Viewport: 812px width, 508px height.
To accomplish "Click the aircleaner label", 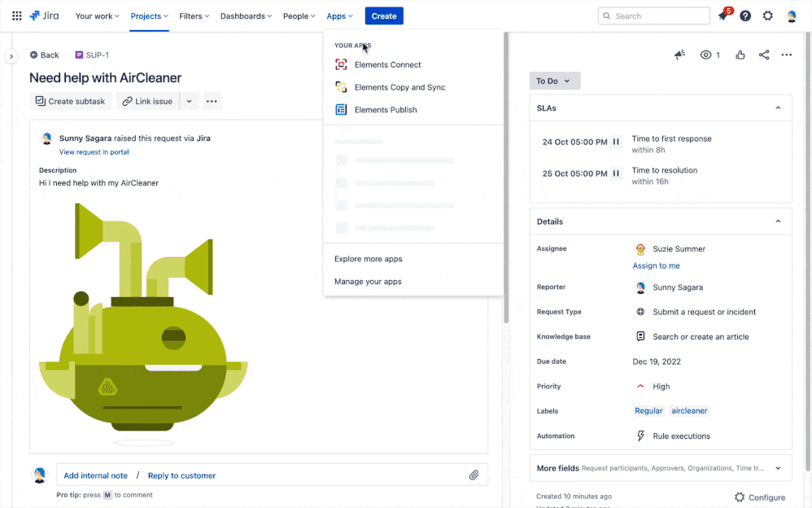I will [x=689, y=410].
